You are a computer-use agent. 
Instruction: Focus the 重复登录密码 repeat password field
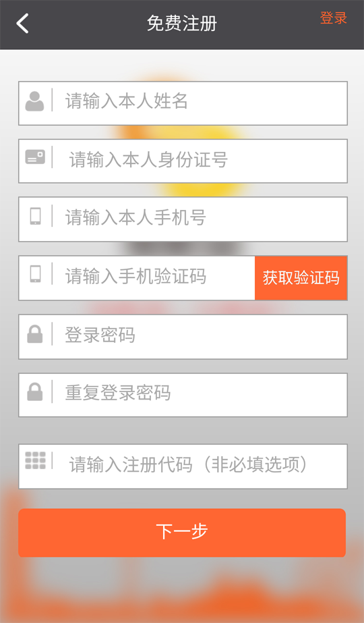click(183, 395)
